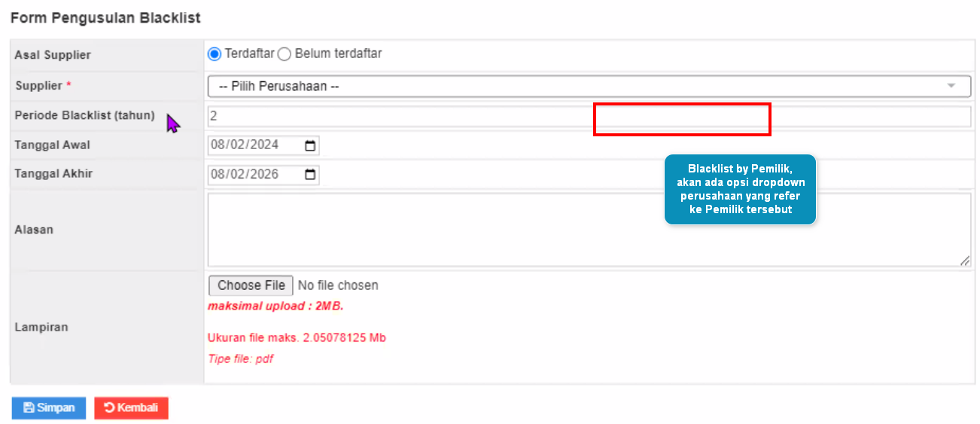Screen dimensions: 980x424
Task: Click the 'Periode Blacklist (tahun)' label
Action: 84,115
